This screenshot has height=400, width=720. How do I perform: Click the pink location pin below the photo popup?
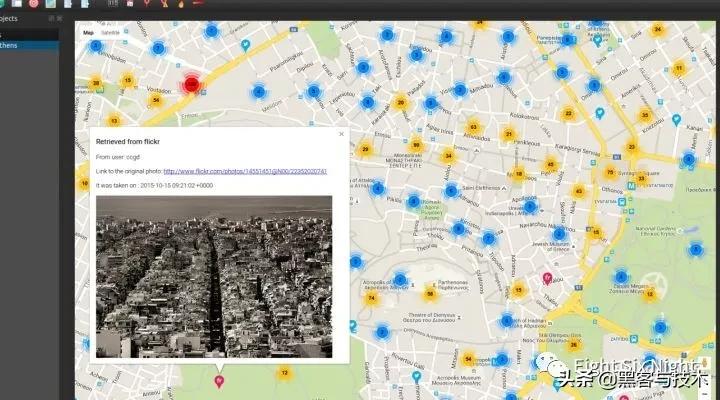pyautogui.click(x=220, y=379)
